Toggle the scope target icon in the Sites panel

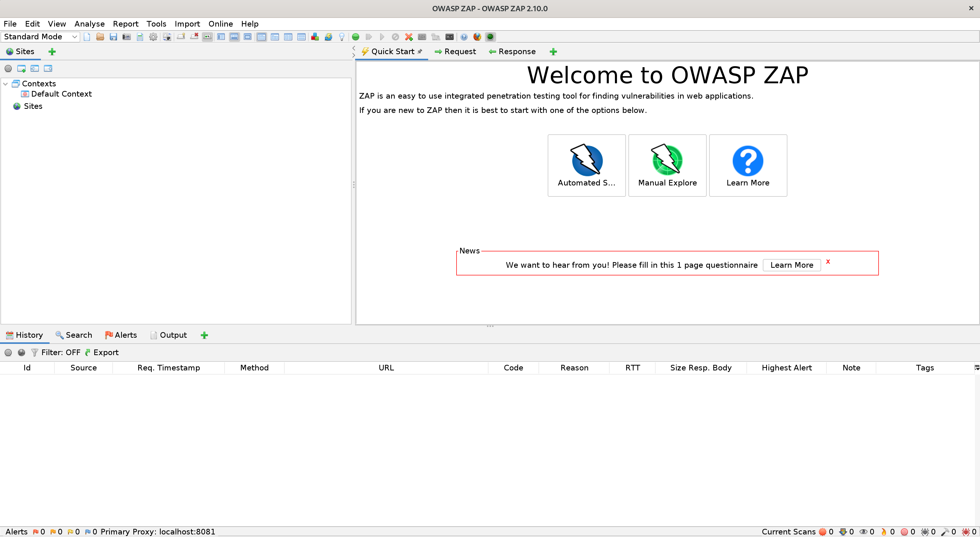point(8,68)
